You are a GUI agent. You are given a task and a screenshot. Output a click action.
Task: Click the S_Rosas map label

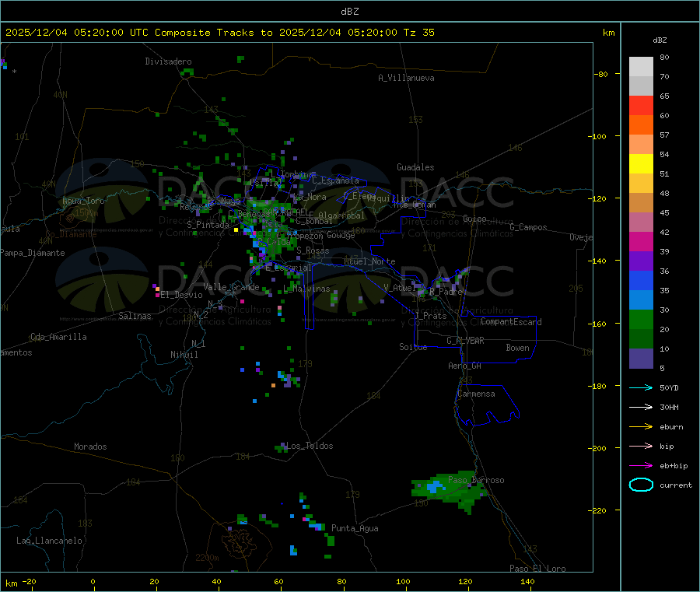[313, 250]
